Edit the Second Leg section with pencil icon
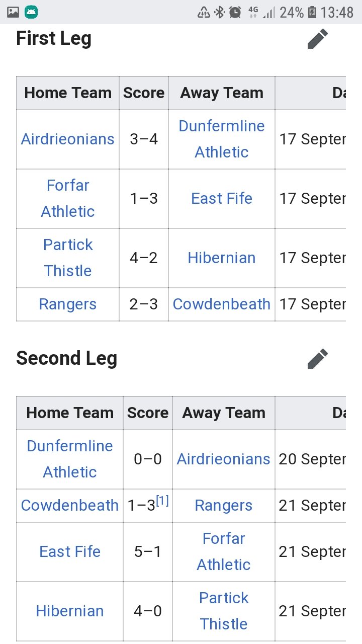 click(318, 359)
